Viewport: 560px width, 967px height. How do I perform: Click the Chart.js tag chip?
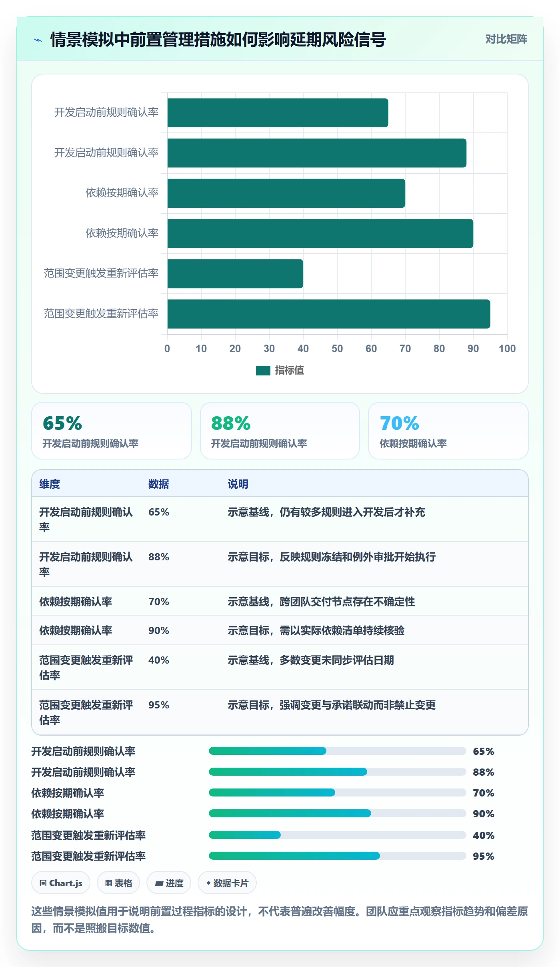coord(61,883)
